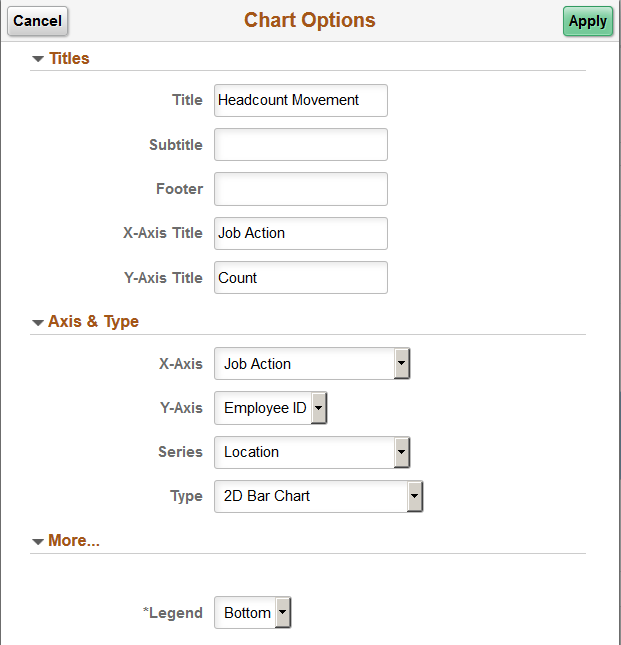Viewport: 621px width, 645px height.
Task: Click the Cancel button
Action: tap(37, 21)
